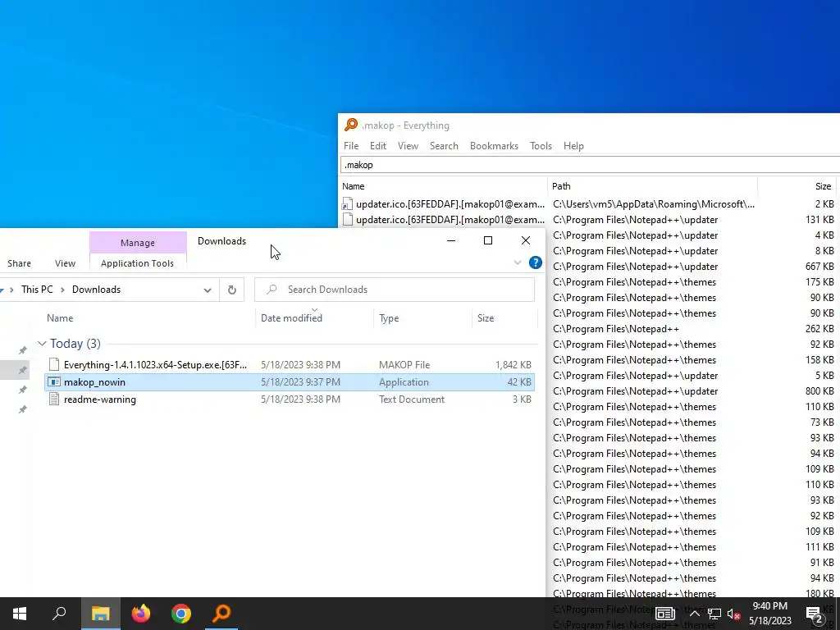Click the .makop search field in Everything
The height and width of the screenshot is (630, 840).
coord(589,165)
